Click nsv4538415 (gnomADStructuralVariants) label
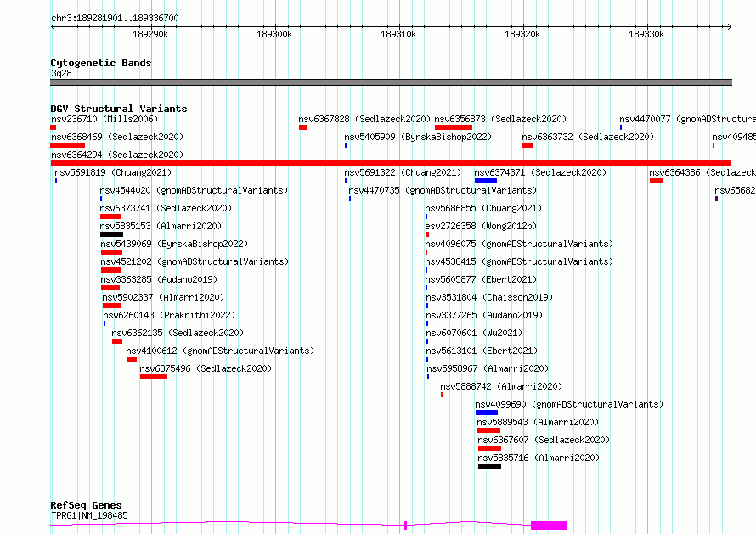This screenshot has height=534, width=756. click(519, 261)
